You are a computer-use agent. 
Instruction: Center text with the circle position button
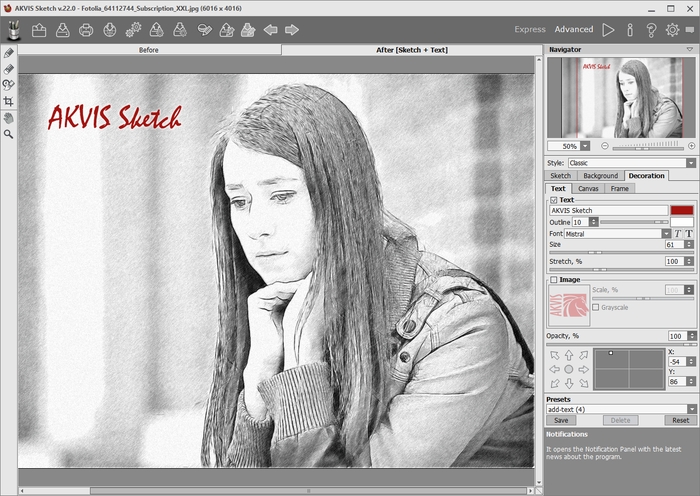569,369
